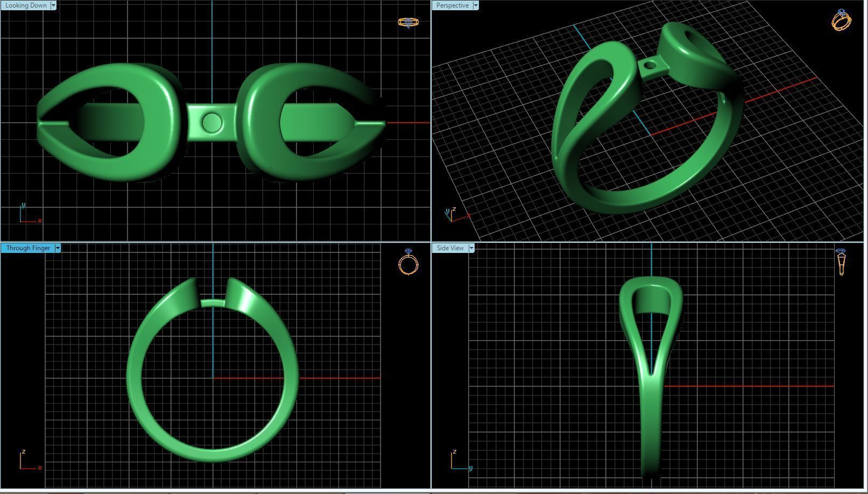Image resolution: width=868 pixels, height=494 pixels.
Task: Click the ring side icon in Side View viewport
Action: point(841,262)
